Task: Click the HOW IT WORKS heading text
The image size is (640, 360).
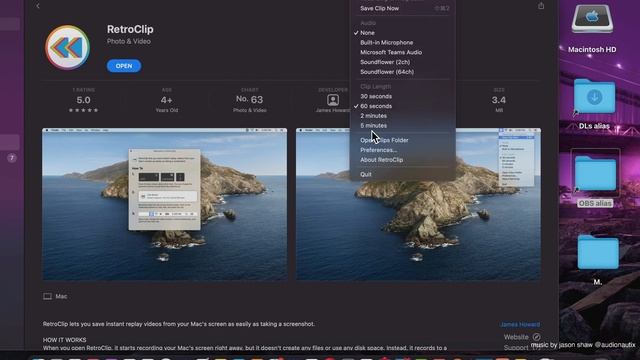Action: click(x=64, y=340)
